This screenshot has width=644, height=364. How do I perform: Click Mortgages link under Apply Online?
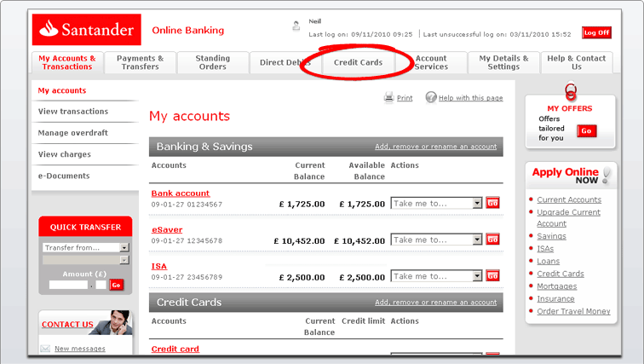click(x=556, y=286)
